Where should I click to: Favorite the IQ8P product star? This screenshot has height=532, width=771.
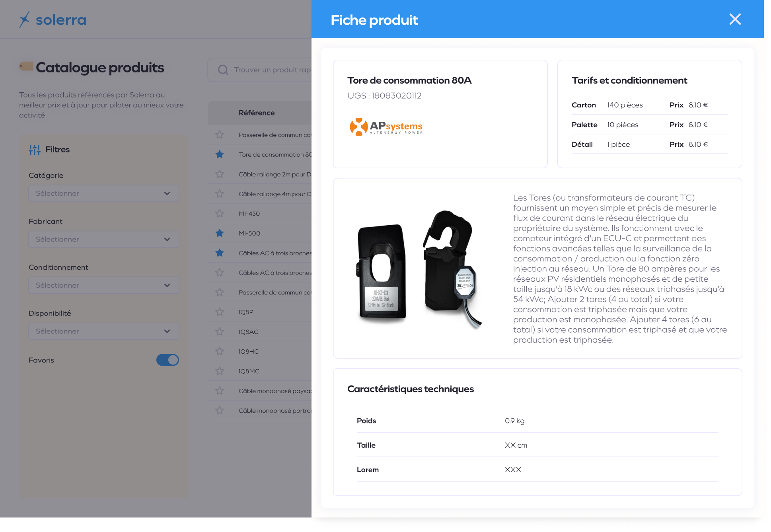click(x=220, y=312)
